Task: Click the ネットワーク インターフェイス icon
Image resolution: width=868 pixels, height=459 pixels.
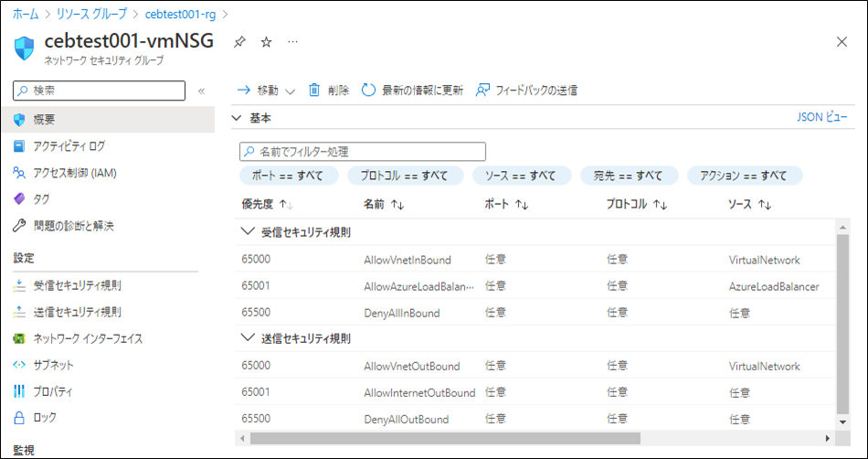Action: pyautogui.click(x=19, y=339)
